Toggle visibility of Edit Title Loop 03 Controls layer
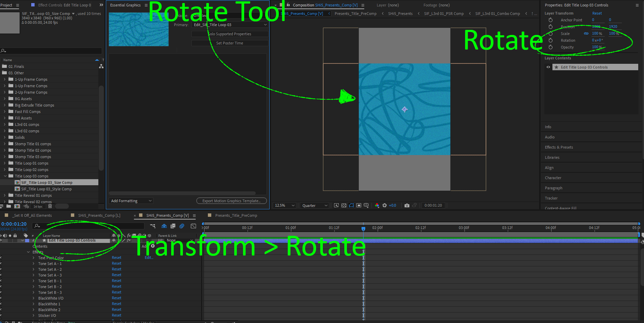Screen dimensions: 644x323 [x=1, y=240]
